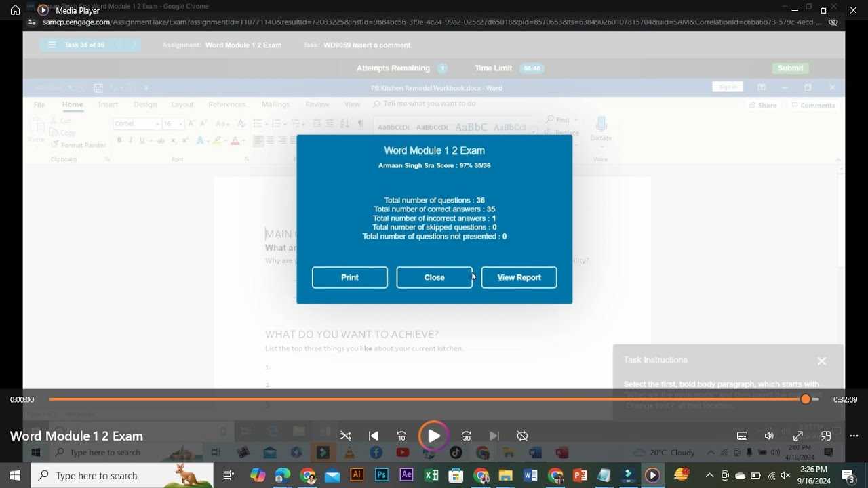
Task: Toggle repeat mode in Media Player
Action: point(522,436)
